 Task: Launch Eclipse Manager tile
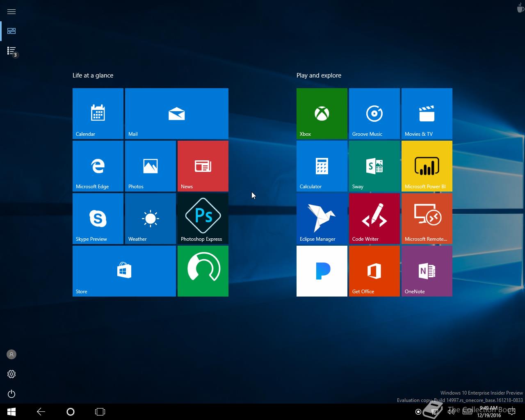(322, 219)
